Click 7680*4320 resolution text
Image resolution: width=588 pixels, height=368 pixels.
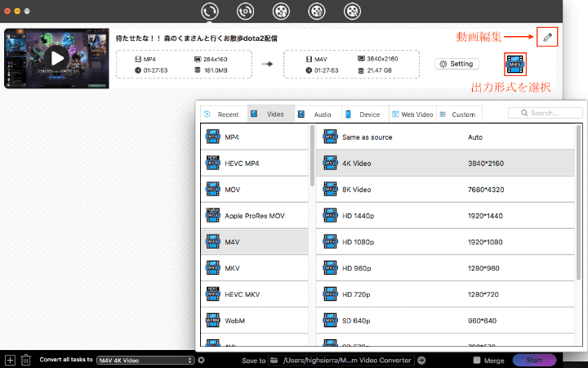486,190
